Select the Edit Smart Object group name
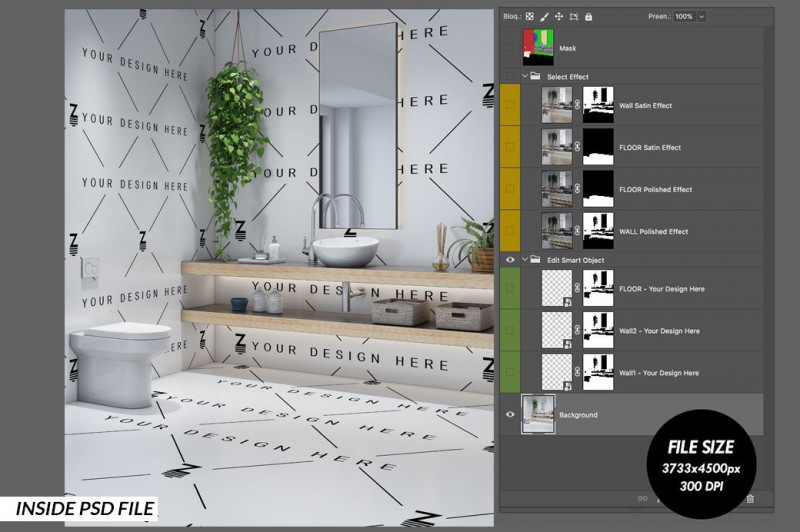Image resolution: width=800 pixels, height=532 pixels. click(576, 260)
